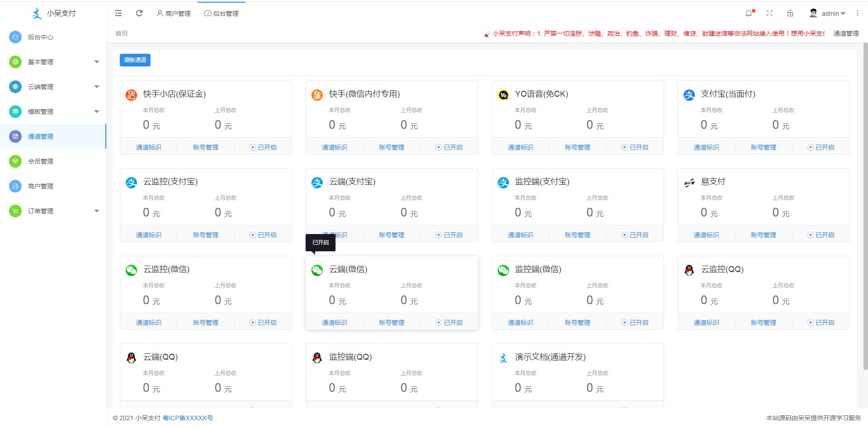Toggle 已开启 status for 云监控(支付宝)
This screenshot has width=868, height=427.
(x=263, y=235)
